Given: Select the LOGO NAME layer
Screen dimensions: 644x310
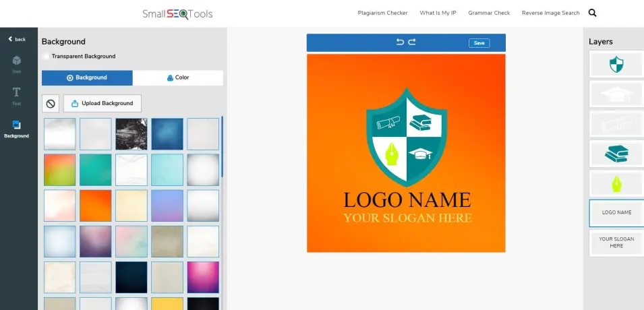Looking at the screenshot, I should click(616, 213).
